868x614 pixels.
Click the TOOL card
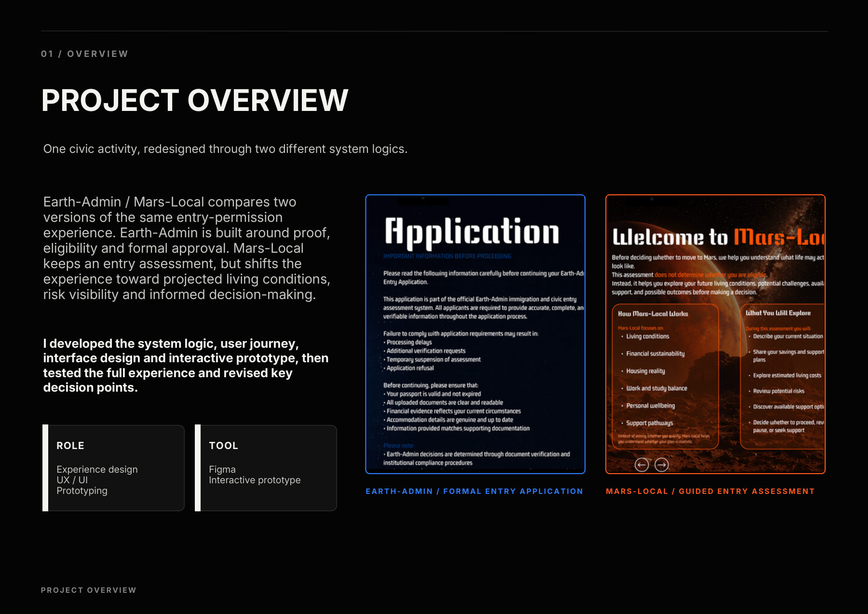266,468
